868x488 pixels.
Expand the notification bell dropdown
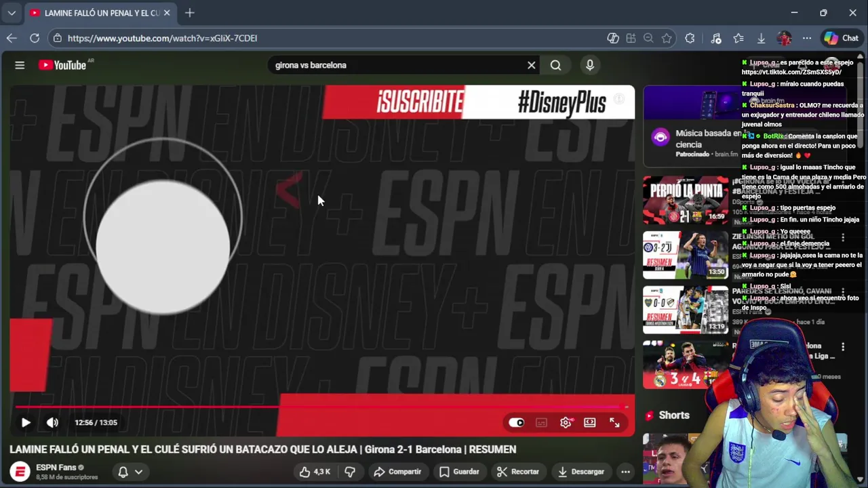click(x=130, y=472)
